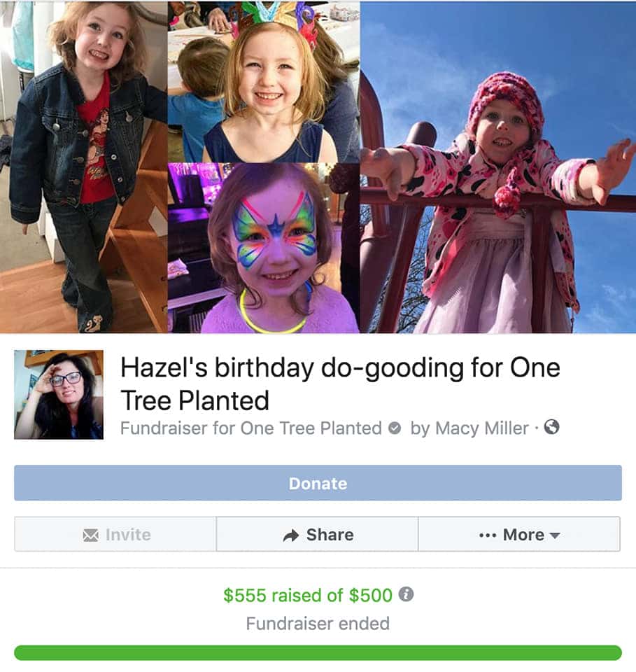Click the envelope icon on Invite
The height and width of the screenshot is (672, 636).
point(90,535)
